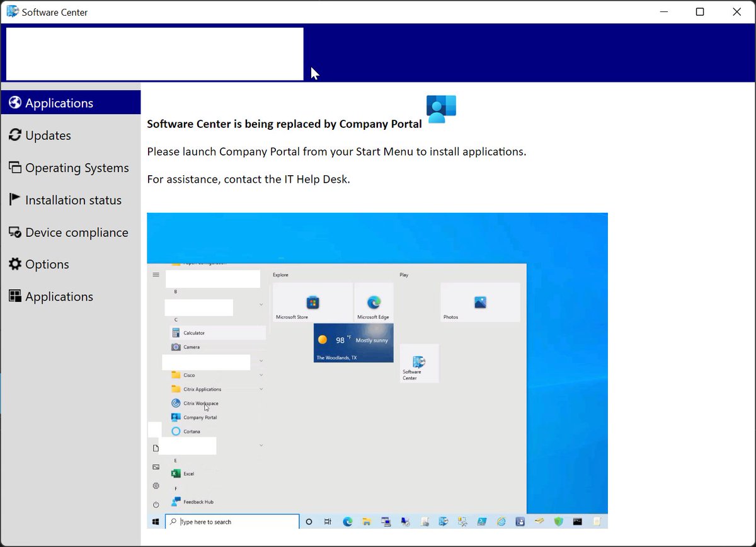Click the PowerShell icon in pictured taskbar
The image size is (756, 547).
tap(481, 522)
